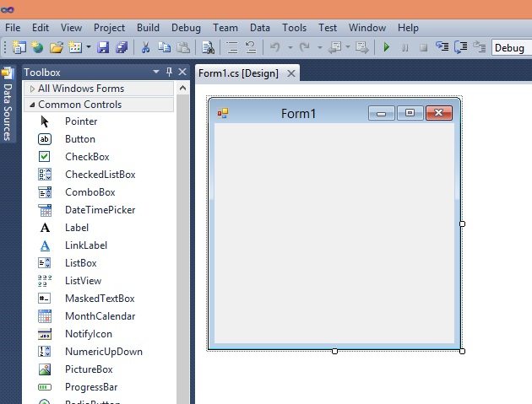Expand the All Windows Forms group
This screenshot has height=404, width=532.
click(x=99, y=89)
